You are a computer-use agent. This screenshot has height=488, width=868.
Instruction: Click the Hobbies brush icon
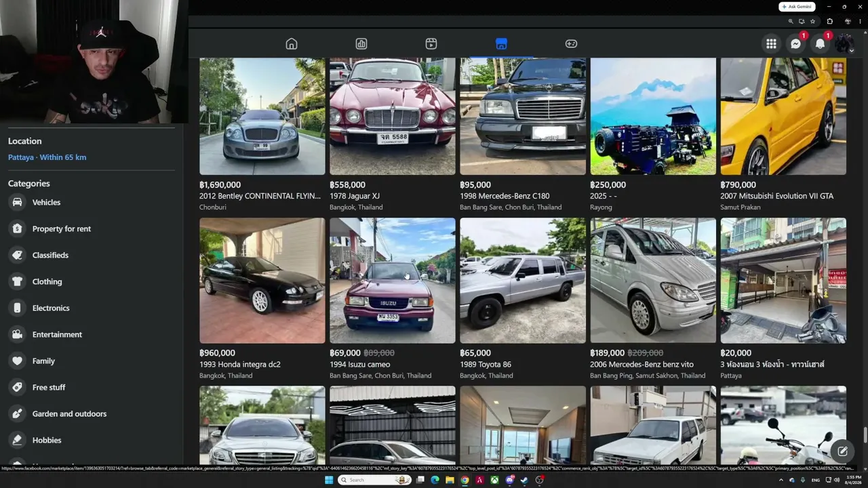[x=18, y=440]
